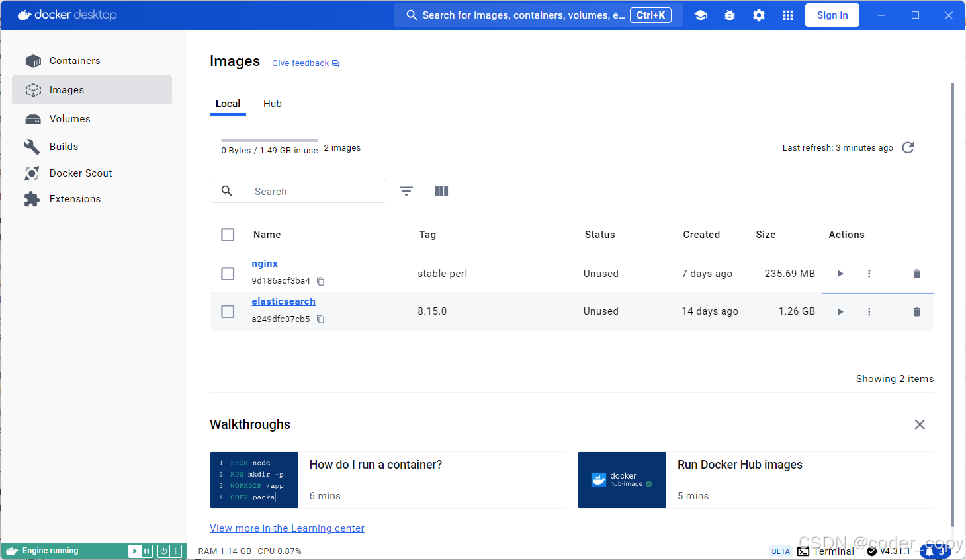Open more actions menu for nginx

(869, 274)
